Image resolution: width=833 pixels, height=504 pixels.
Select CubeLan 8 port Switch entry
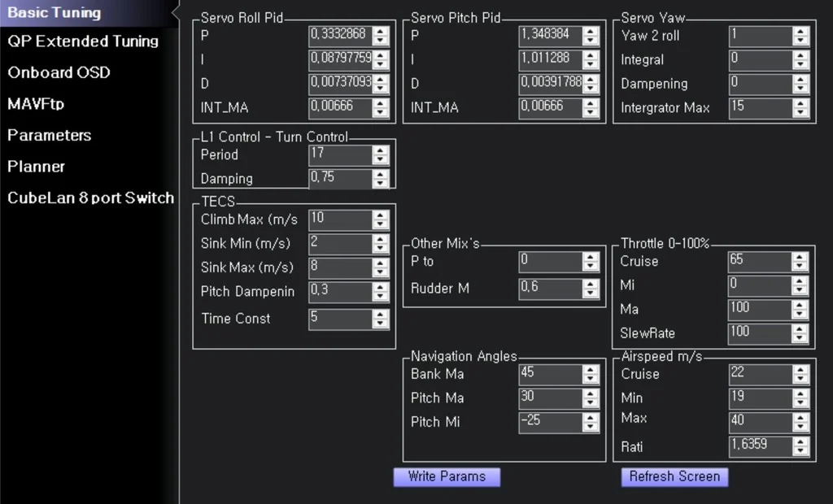pos(90,198)
